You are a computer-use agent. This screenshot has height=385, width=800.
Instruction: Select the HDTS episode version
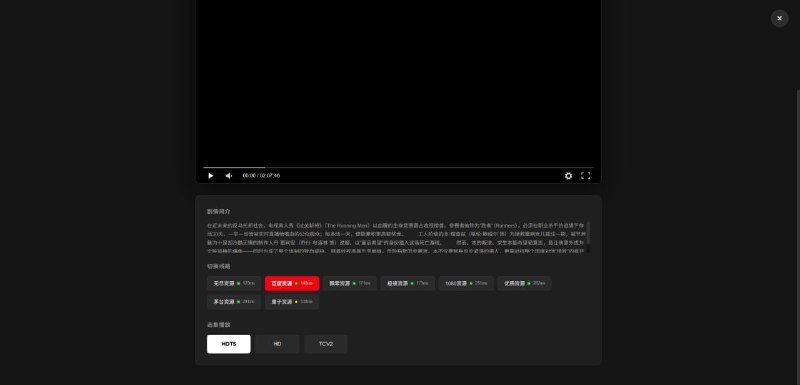coord(229,344)
